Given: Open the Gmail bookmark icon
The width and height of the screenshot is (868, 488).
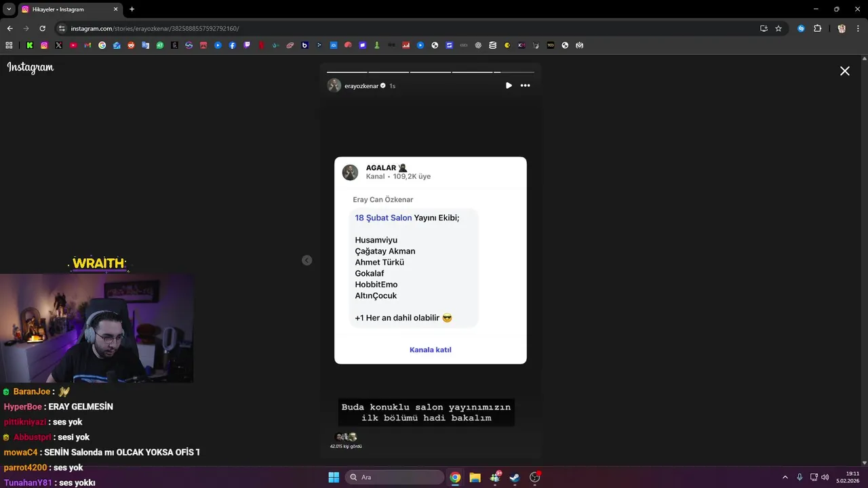Looking at the screenshot, I should 87,45.
